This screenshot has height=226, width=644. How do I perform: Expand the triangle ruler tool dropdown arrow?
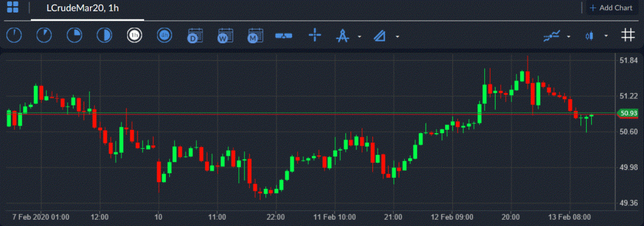tap(397, 36)
